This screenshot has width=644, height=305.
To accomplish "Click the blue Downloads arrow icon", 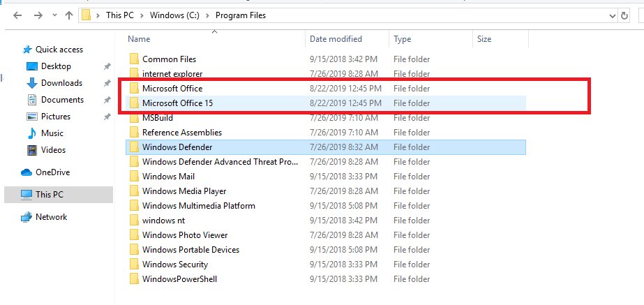I will click(x=32, y=83).
